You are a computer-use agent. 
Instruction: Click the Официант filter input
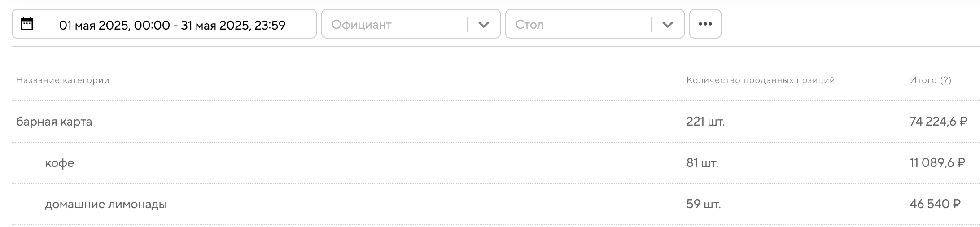395,25
